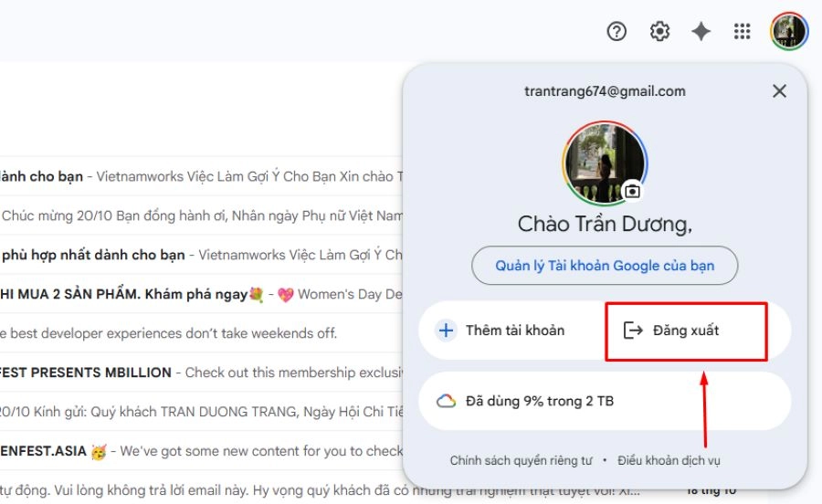Click the account avatar in top bar
822x504 pixels.
pos(789,31)
